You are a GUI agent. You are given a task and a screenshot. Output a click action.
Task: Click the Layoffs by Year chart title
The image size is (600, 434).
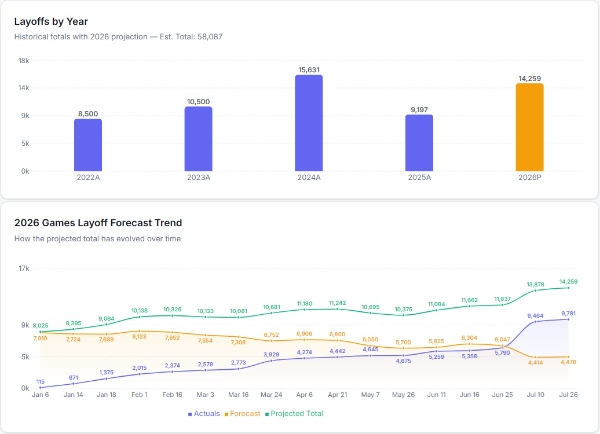[x=51, y=22]
